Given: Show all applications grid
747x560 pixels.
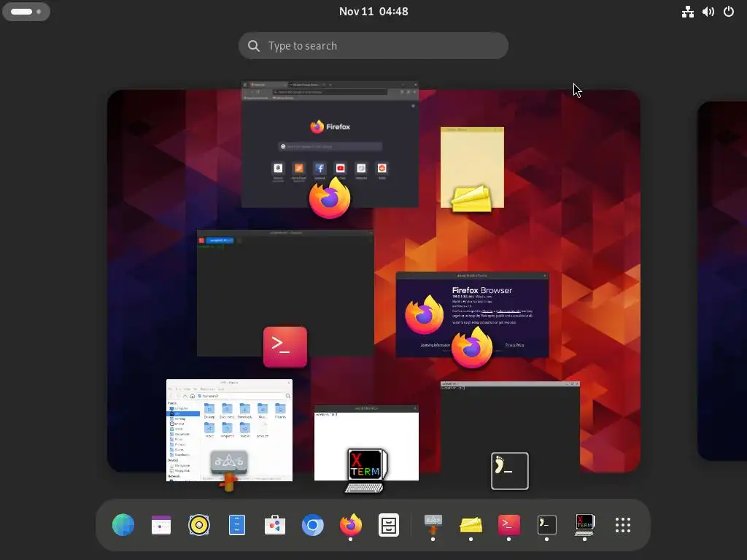Looking at the screenshot, I should click(x=623, y=525).
